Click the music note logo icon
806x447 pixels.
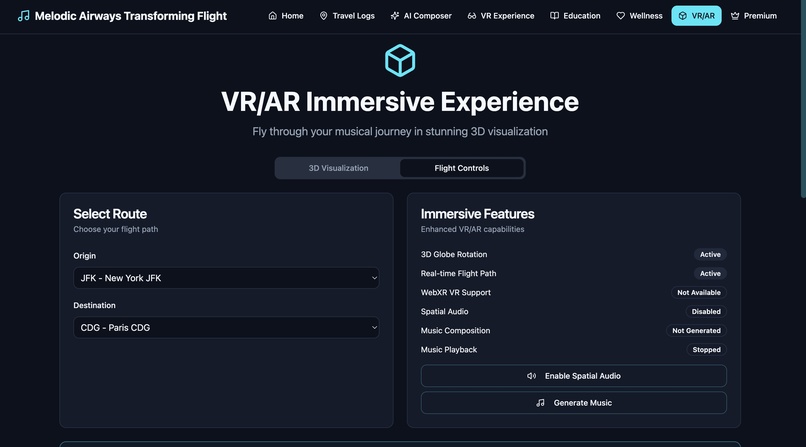24,16
